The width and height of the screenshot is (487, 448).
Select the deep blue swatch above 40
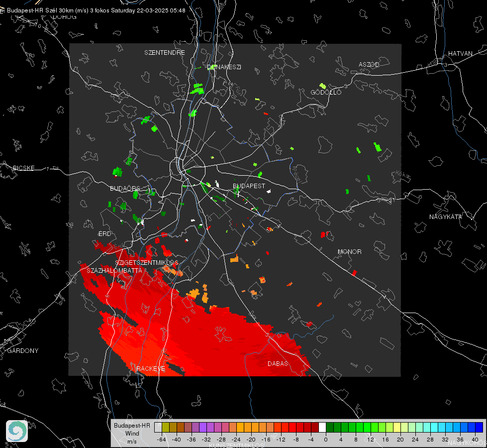[479, 427]
